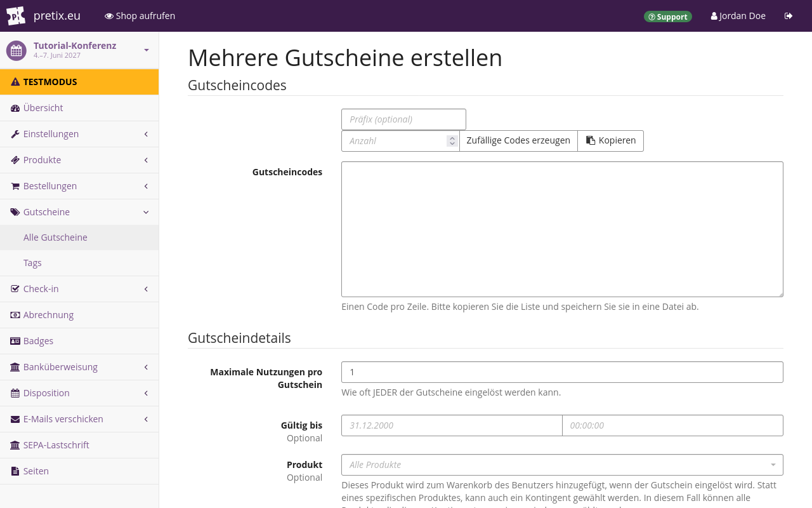The height and width of the screenshot is (508, 812).
Task: Click the E-Mails verschicken envelope icon
Action: [x=15, y=419]
